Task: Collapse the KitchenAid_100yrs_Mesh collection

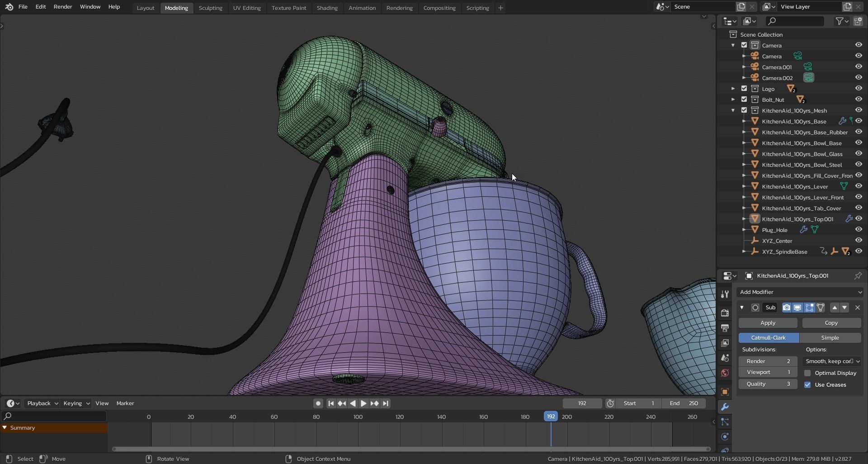Action: [733, 110]
